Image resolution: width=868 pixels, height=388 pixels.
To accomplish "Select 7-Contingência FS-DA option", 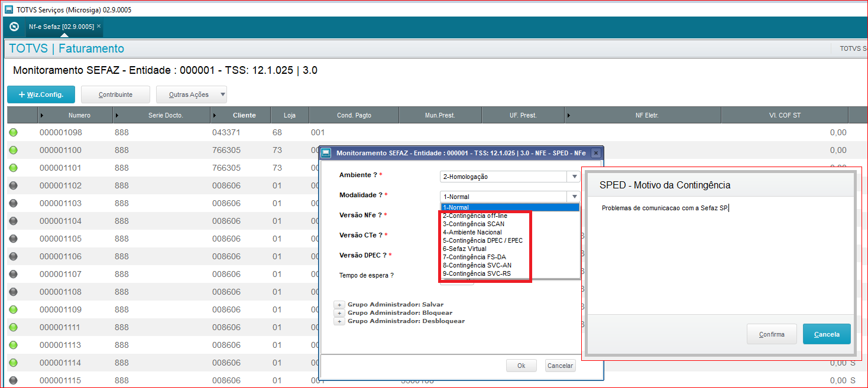I will tap(510, 257).
